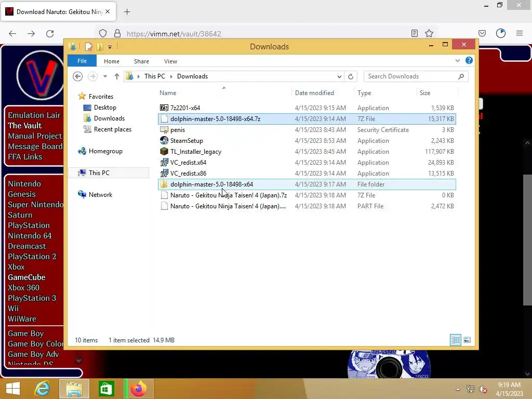This screenshot has height=399, width=532.
Task: Select the VC_redist.x86 installer icon
Action: point(164,173)
